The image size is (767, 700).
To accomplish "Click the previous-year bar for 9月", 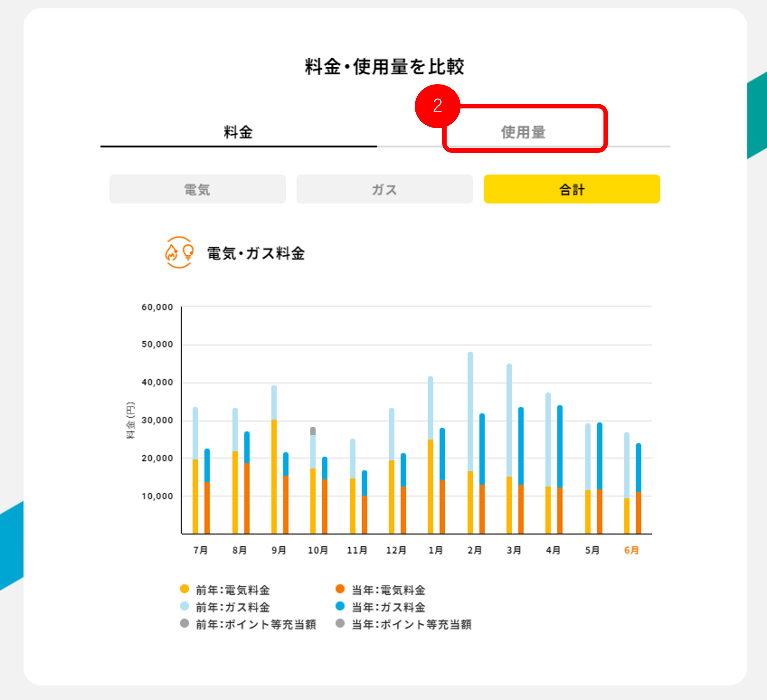I will [x=274, y=460].
